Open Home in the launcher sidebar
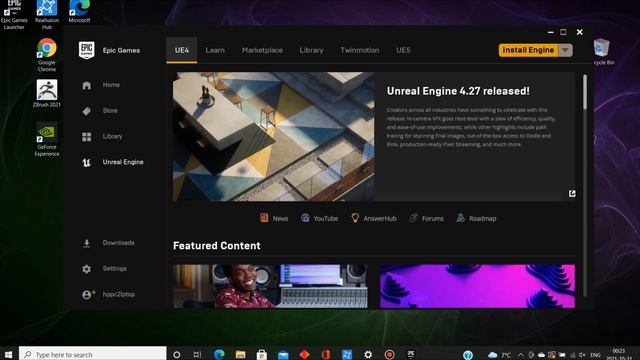The image size is (640, 360). [101, 85]
